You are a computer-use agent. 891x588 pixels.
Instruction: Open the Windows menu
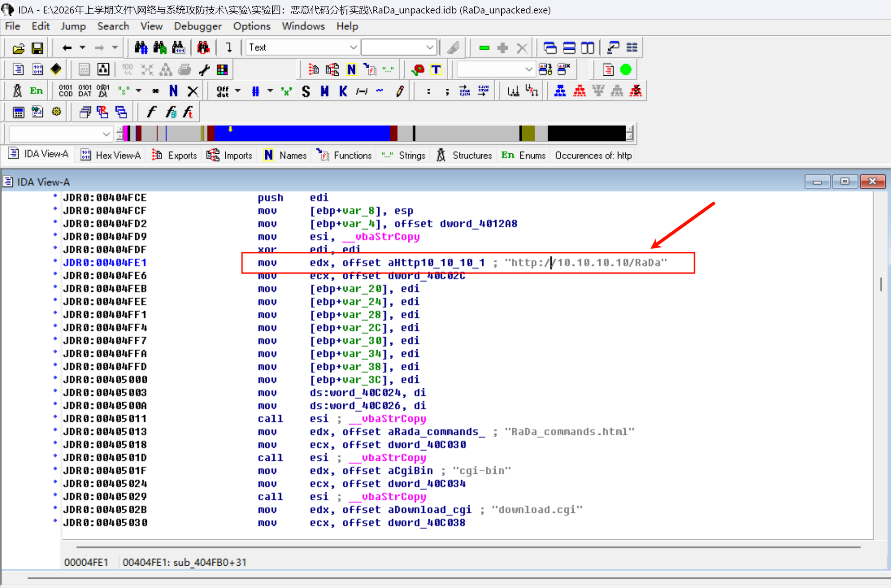point(303,26)
